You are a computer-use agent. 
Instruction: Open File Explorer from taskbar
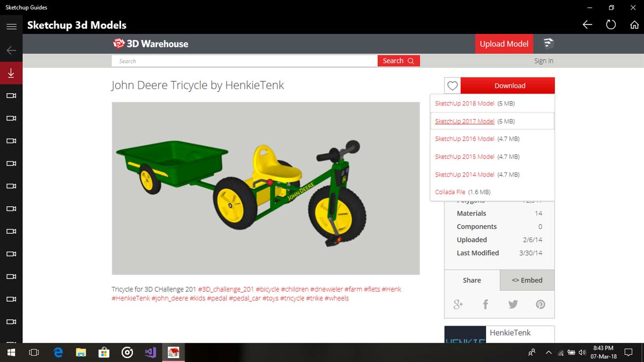[x=81, y=353]
